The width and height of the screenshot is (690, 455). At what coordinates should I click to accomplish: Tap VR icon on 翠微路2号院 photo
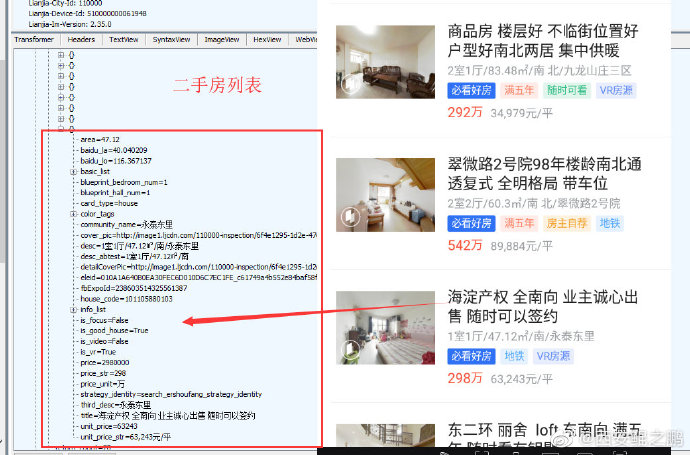coord(351,216)
